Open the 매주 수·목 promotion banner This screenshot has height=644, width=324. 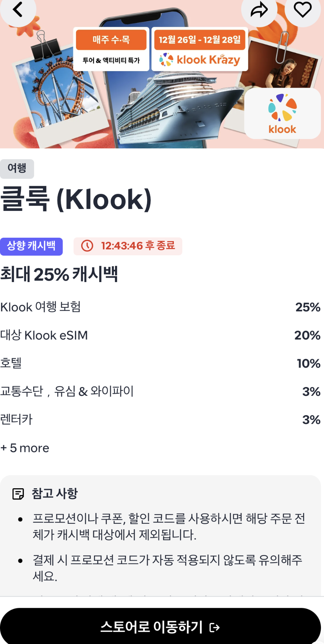pos(111,47)
